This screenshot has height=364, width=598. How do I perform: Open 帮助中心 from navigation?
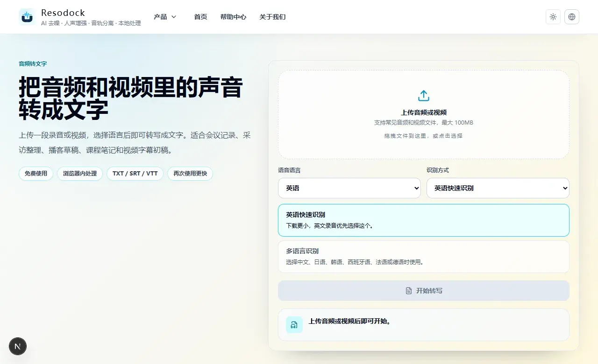point(233,17)
